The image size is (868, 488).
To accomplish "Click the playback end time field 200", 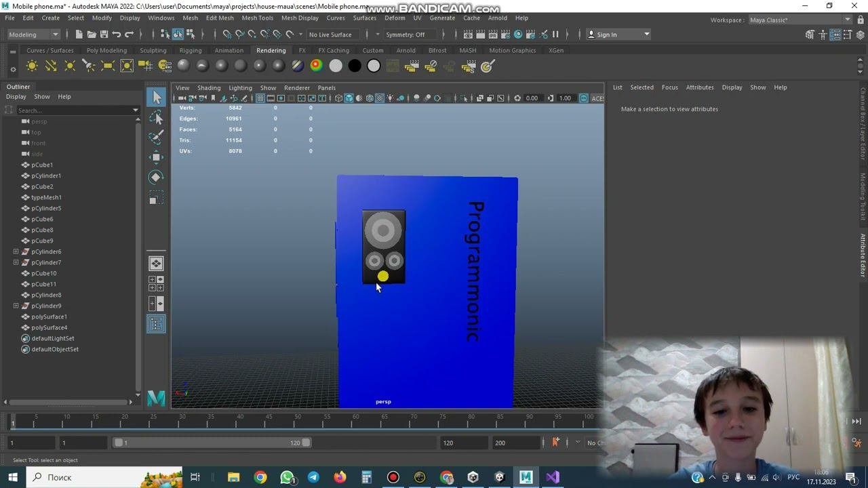I will [x=517, y=443].
